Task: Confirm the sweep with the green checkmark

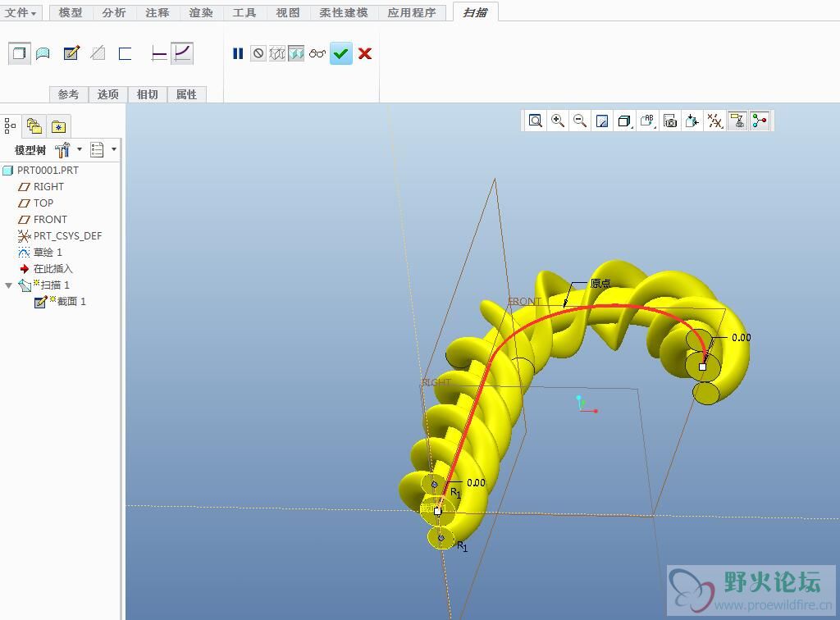Action: click(x=340, y=53)
